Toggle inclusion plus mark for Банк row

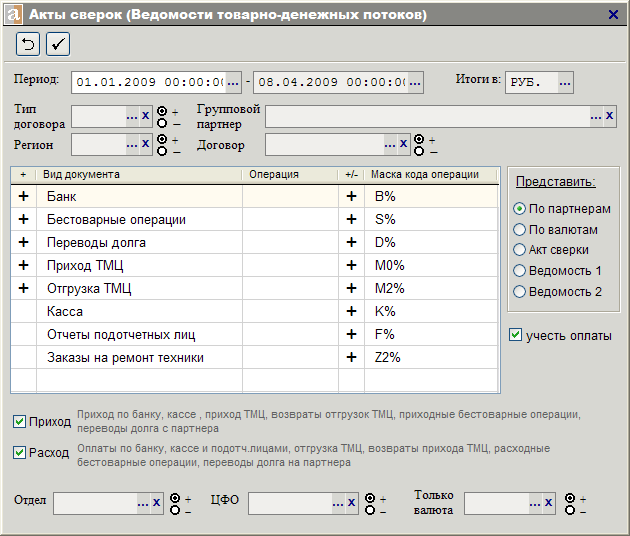[24, 196]
